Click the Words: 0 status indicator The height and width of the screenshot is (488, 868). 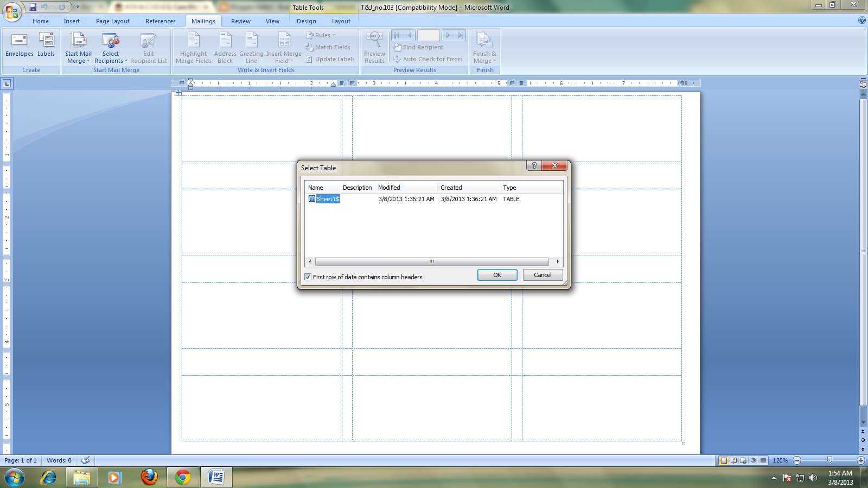pos(59,460)
